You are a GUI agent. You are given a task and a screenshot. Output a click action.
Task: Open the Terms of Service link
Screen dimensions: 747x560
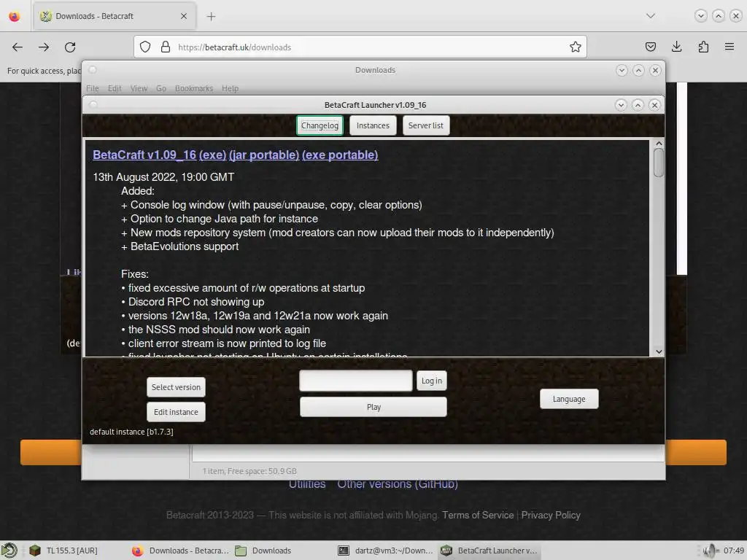[478, 516]
